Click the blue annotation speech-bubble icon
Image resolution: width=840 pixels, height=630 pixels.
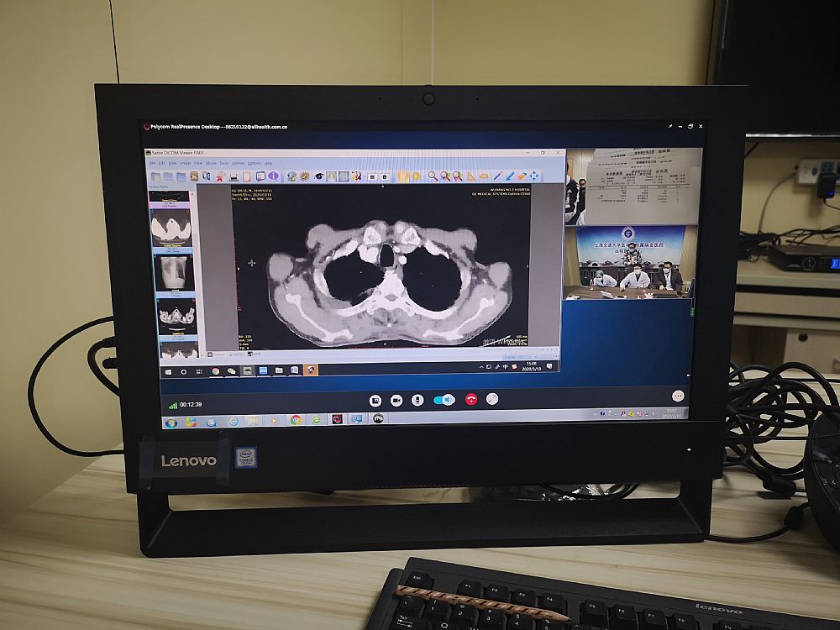click(260, 176)
